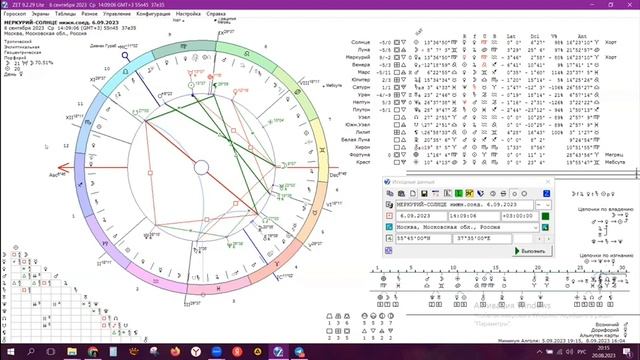Toggle the square checkbox in the Хирон row
The image size is (640, 360).
[x=396, y=147]
